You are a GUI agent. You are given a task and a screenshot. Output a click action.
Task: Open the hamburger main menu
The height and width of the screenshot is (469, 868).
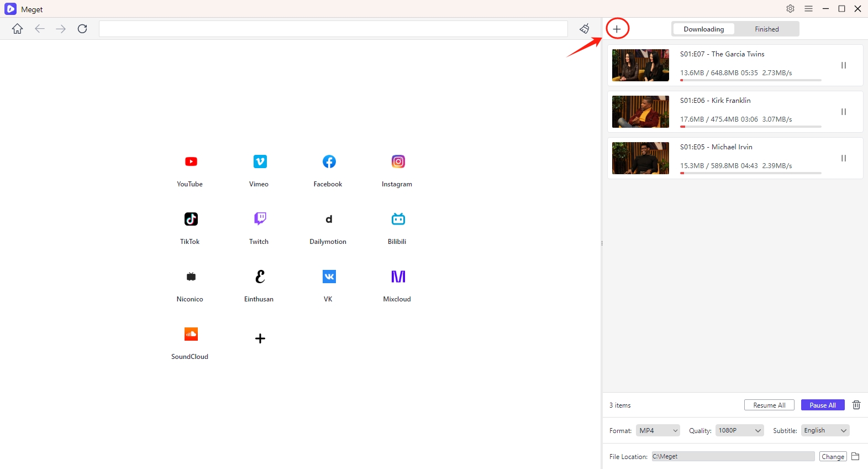tap(809, 9)
